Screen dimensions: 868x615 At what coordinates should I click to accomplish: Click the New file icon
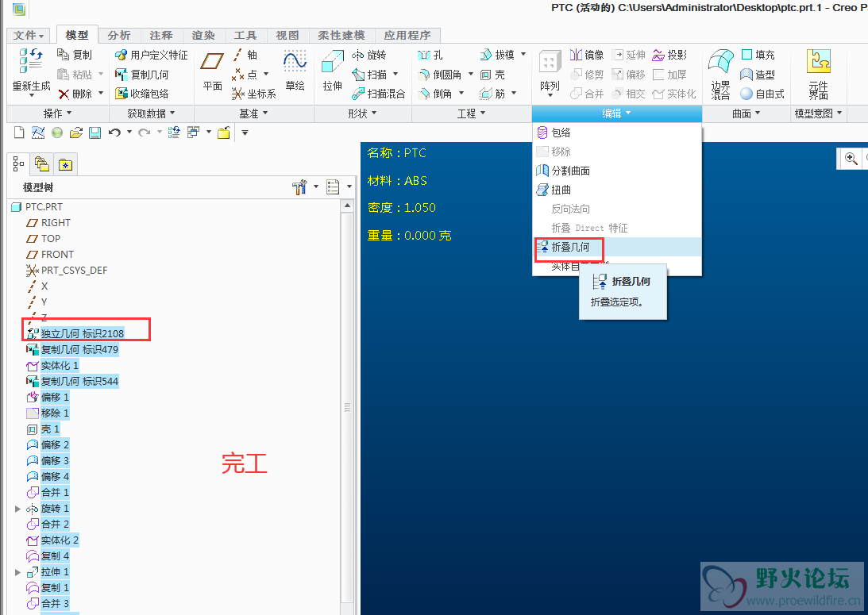(19, 133)
